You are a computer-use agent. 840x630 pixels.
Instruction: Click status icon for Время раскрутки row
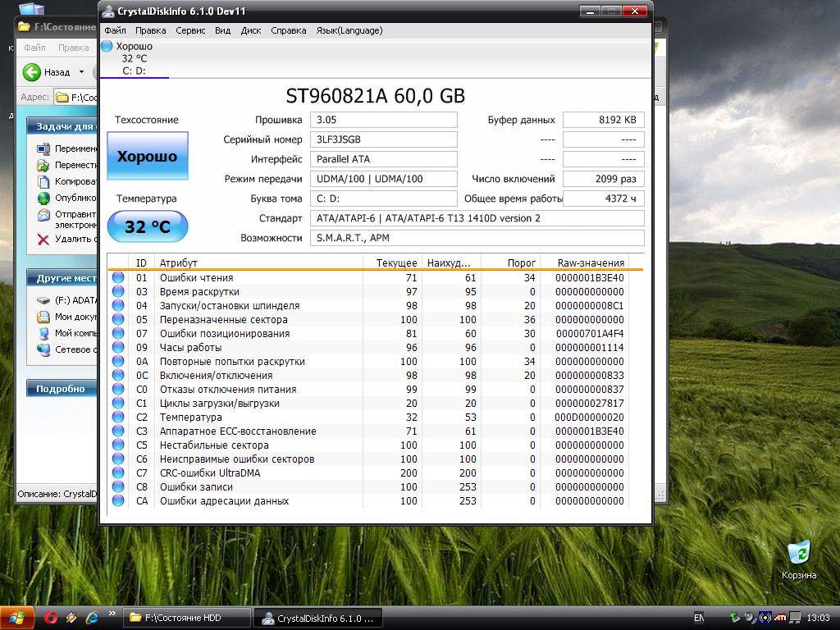(x=118, y=291)
